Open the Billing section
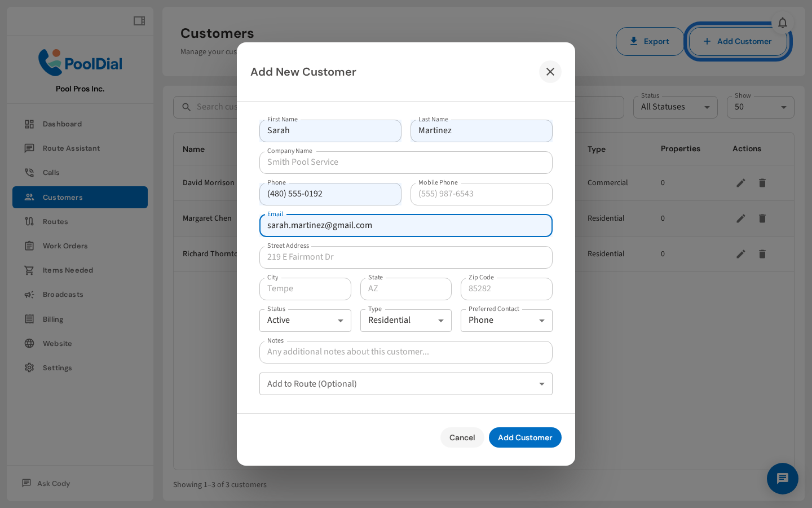 52,319
